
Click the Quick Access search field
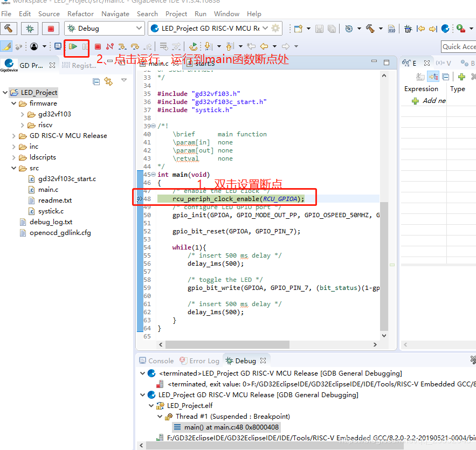458,47
